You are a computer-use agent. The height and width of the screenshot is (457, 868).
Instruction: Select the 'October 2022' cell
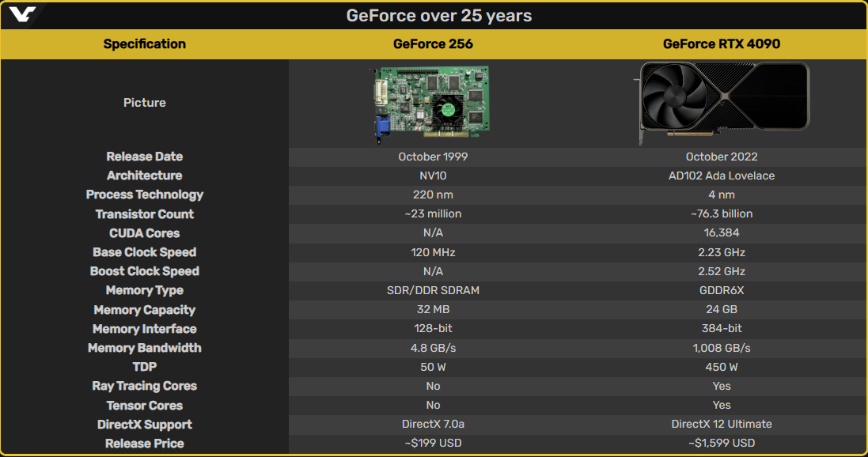pyautogui.click(x=722, y=157)
